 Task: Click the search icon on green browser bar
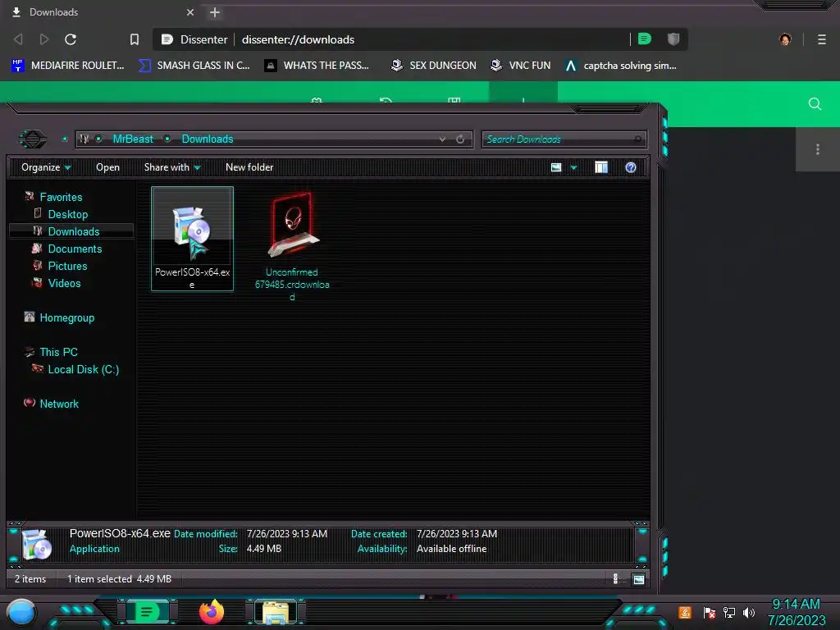(815, 104)
